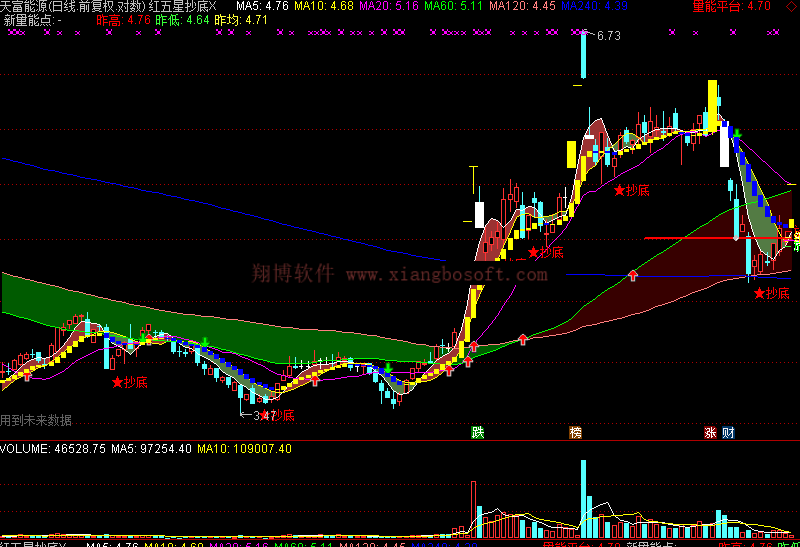The height and width of the screenshot is (547, 800).
Task: Click the red 涨 marker icon
Action: point(710,433)
